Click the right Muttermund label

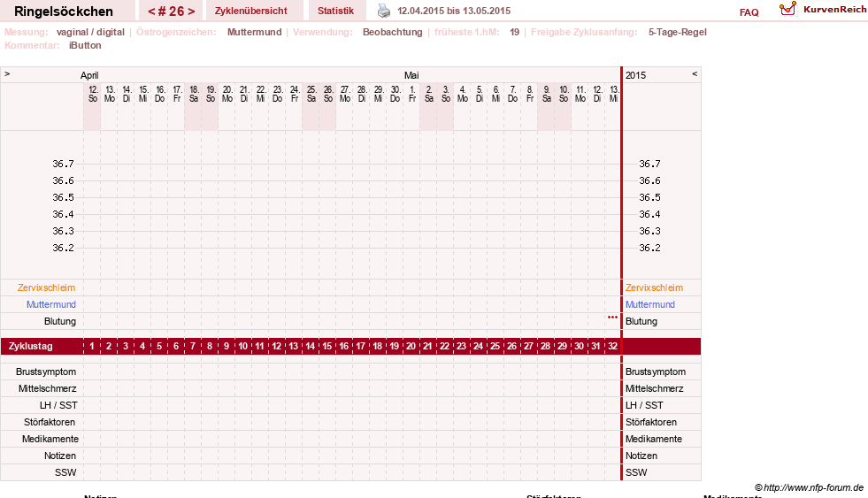(x=649, y=304)
